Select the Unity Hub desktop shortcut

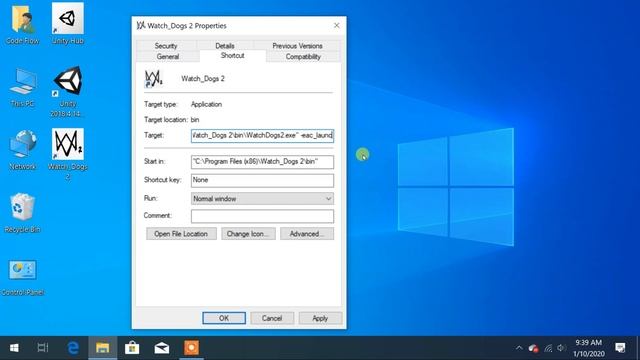point(68,23)
